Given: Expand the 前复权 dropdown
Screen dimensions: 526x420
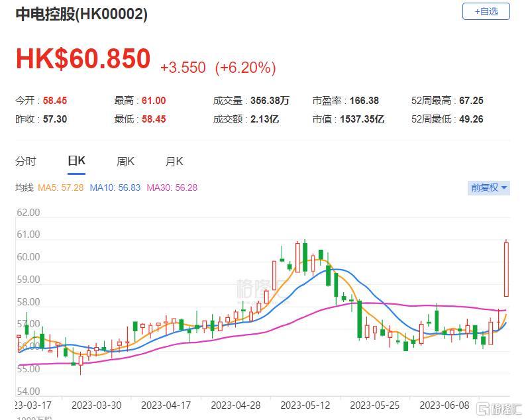Looking at the screenshot, I should 489,187.
